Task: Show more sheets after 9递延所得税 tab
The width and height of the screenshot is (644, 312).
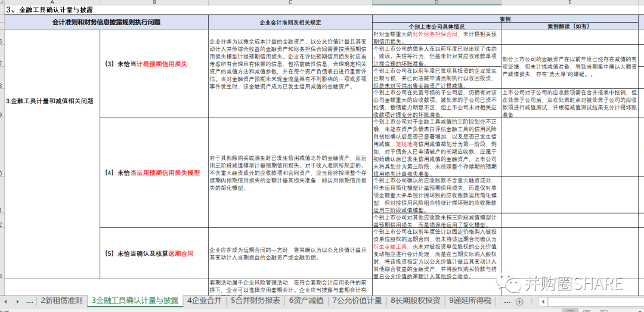Action: 507,302
